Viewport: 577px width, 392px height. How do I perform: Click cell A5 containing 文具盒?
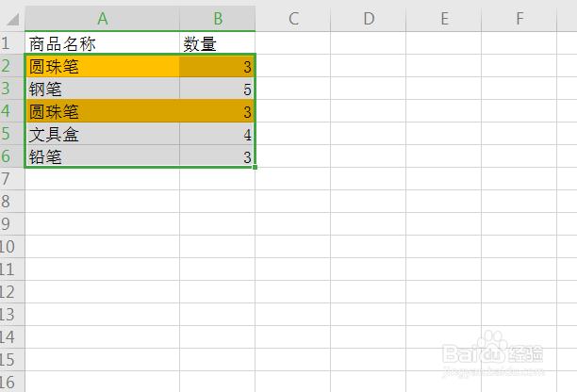point(102,134)
